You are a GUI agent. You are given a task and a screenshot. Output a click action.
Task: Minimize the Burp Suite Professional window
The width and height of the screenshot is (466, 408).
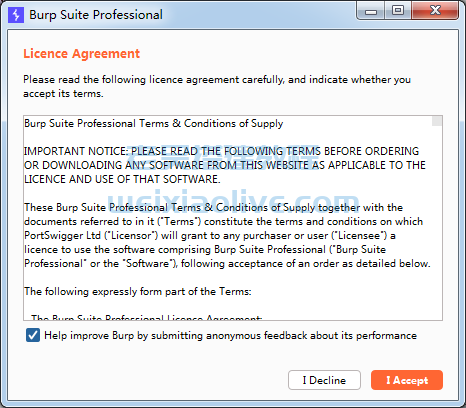coord(371,11)
